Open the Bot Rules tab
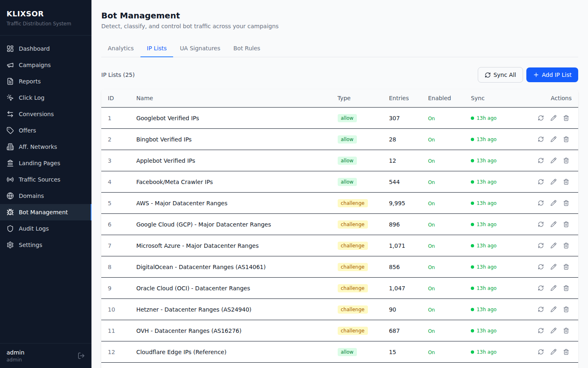 (247, 48)
